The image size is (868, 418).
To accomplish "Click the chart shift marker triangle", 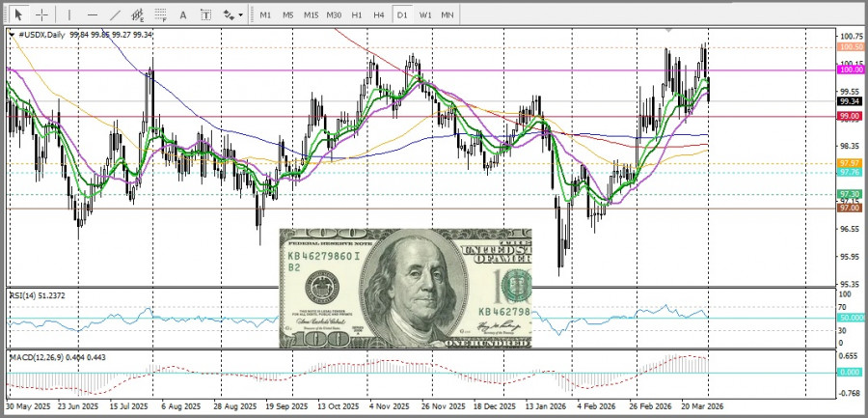I will [x=669, y=30].
